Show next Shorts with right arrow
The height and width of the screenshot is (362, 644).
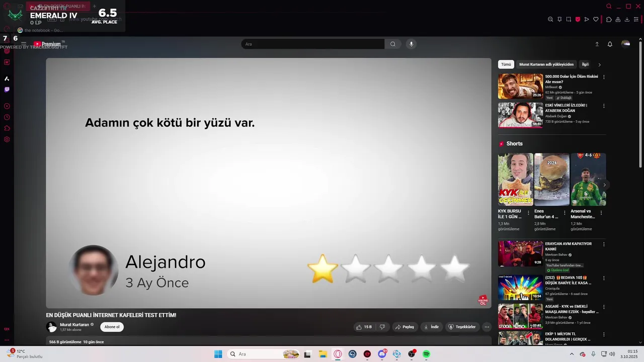[604, 185]
